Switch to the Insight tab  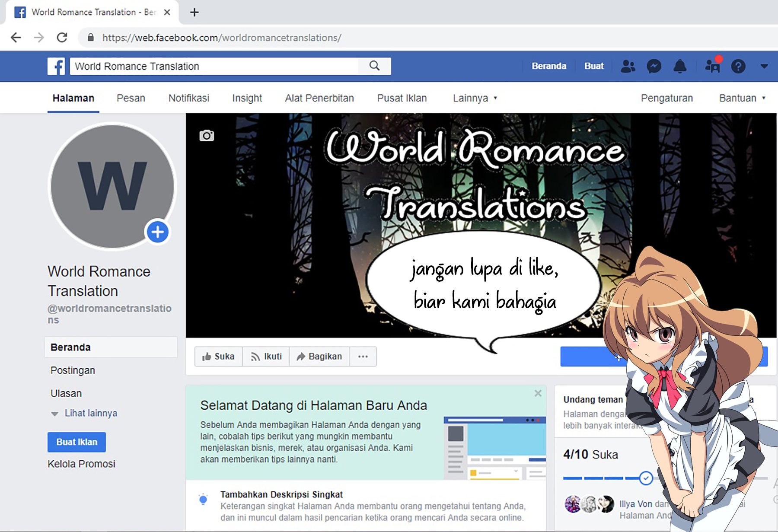(247, 98)
